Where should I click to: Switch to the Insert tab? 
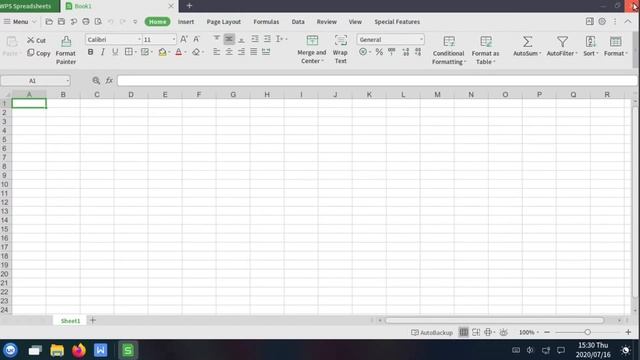[x=186, y=22]
